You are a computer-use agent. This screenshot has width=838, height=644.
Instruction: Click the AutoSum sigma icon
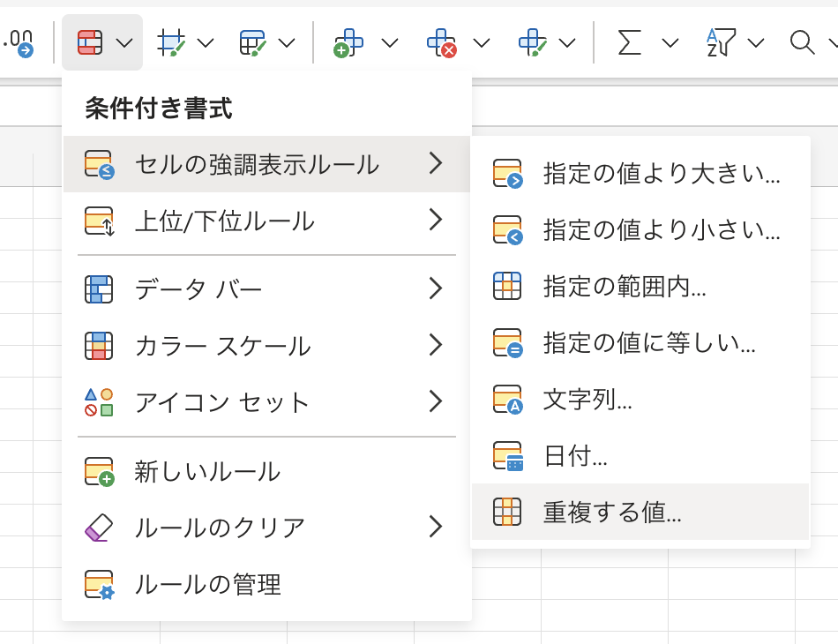[x=629, y=42]
